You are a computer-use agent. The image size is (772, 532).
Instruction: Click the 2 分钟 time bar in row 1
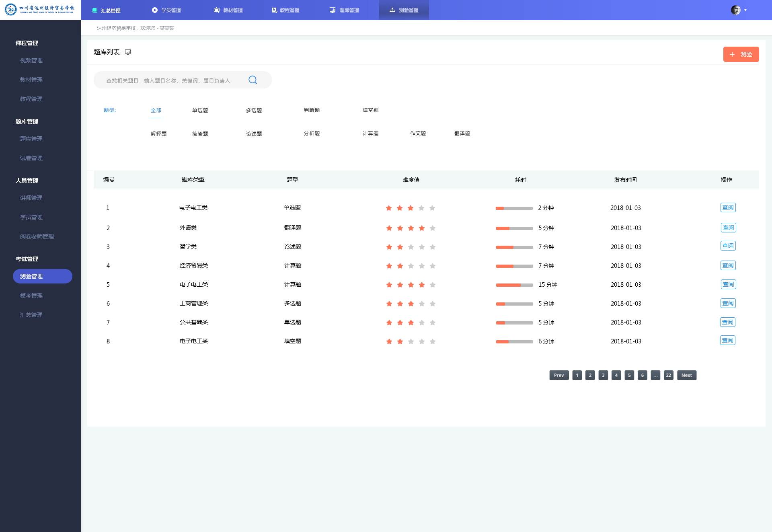tap(514, 208)
